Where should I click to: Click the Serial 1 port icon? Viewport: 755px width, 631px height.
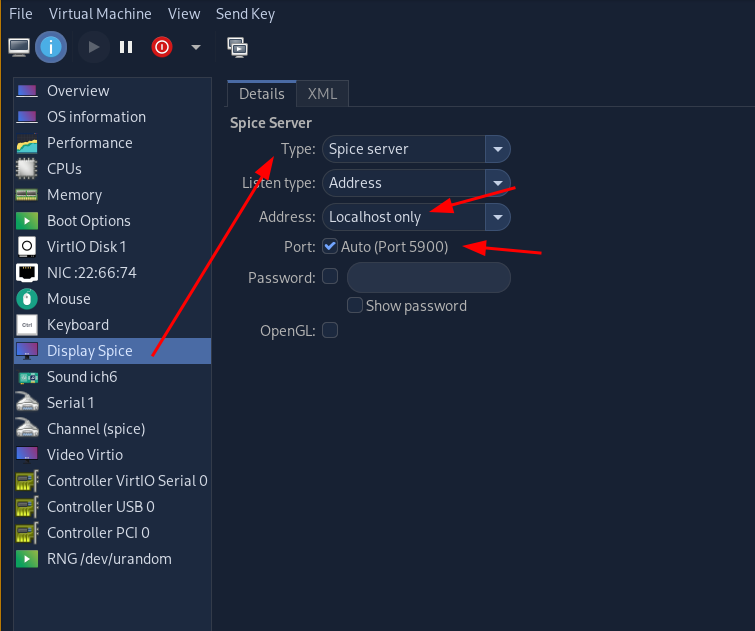point(27,402)
